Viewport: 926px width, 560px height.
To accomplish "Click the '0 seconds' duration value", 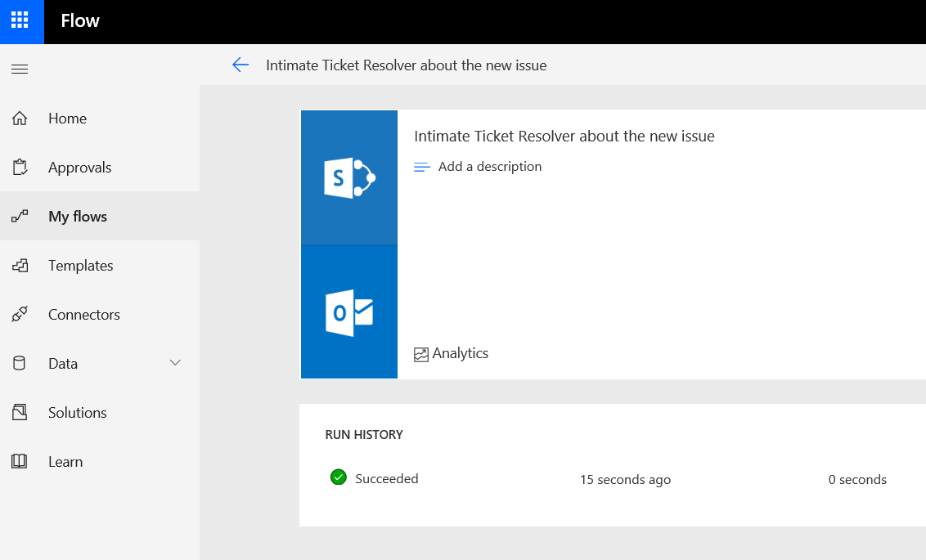I will click(857, 480).
